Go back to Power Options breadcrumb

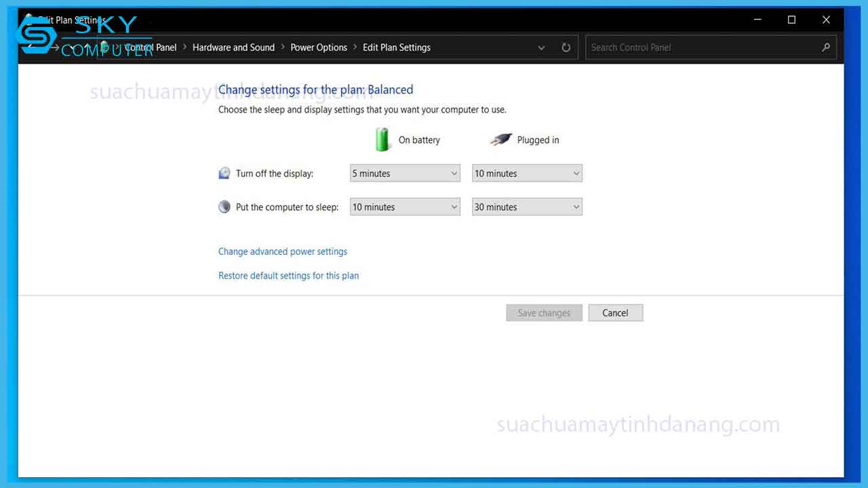(319, 47)
